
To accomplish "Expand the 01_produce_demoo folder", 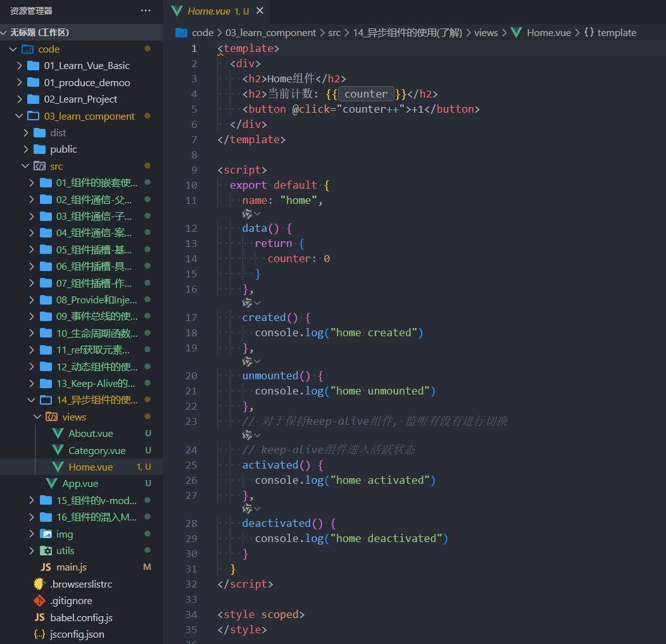I will (19, 82).
